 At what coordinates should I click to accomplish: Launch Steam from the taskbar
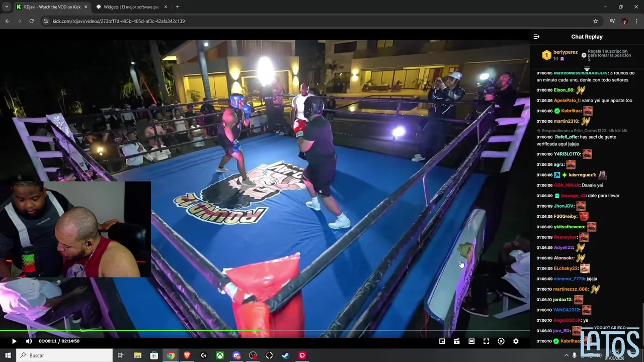point(285,355)
